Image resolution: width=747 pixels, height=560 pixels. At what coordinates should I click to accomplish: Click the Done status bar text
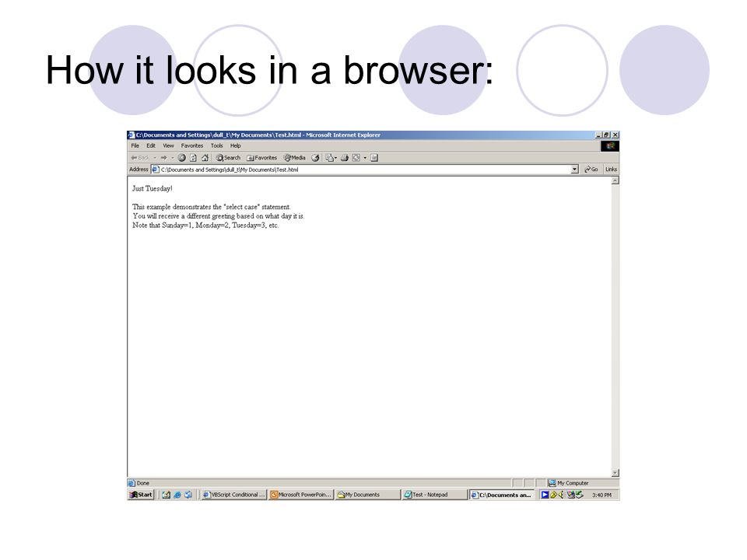coord(143,483)
